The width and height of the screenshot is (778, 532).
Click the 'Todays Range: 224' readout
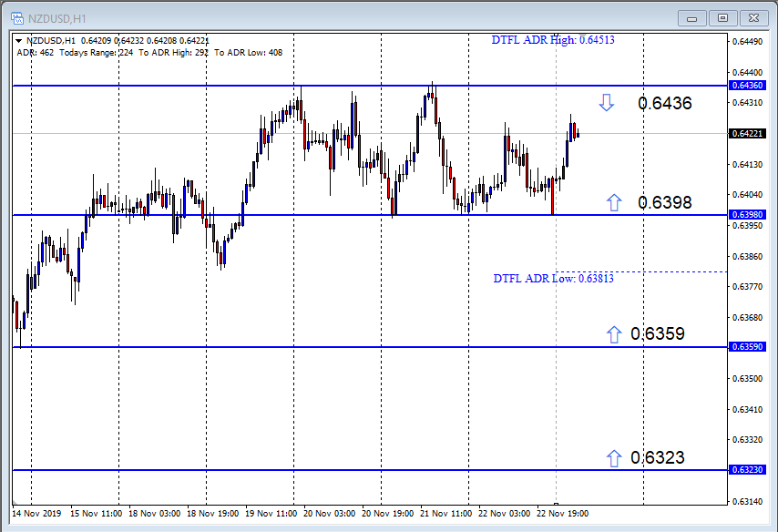pyautogui.click(x=97, y=53)
